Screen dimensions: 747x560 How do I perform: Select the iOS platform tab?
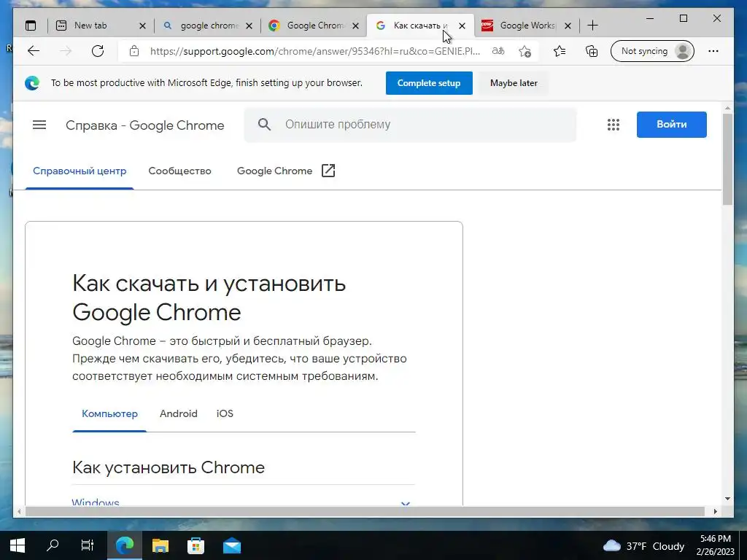coord(225,414)
